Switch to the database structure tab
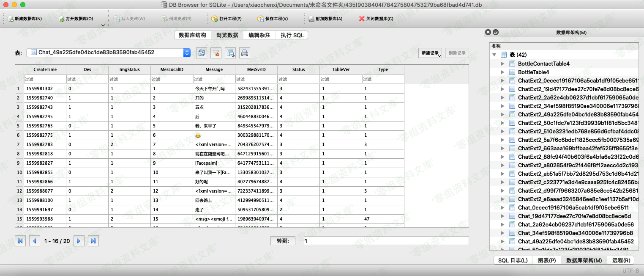Image resolution: width=644 pixels, height=276 pixels. click(192, 35)
